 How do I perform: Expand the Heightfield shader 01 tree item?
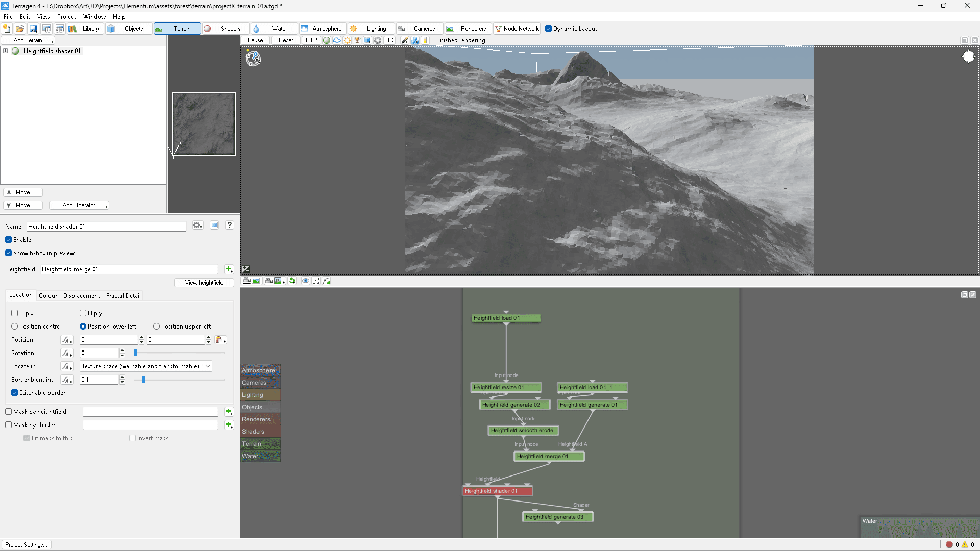coord(5,51)
